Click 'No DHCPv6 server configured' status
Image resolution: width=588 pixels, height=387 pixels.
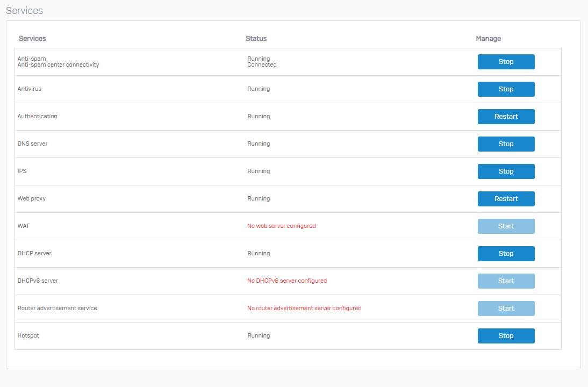click(287, 281)
